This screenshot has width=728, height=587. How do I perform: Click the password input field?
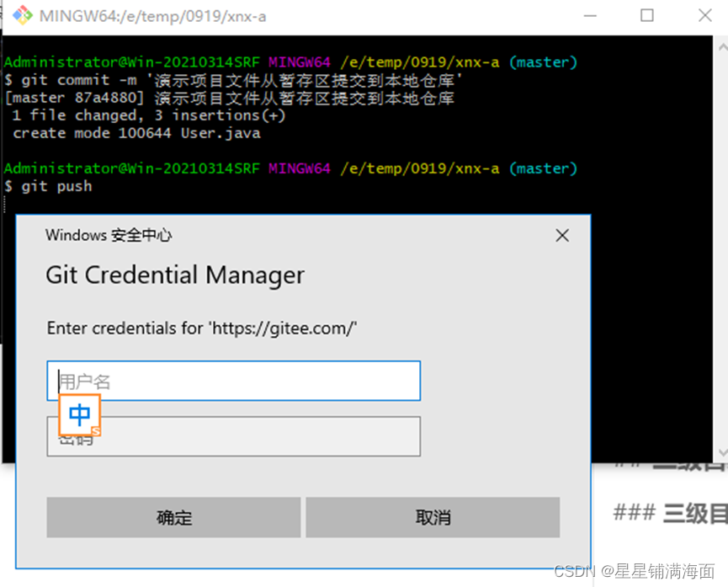pos(233,436)
